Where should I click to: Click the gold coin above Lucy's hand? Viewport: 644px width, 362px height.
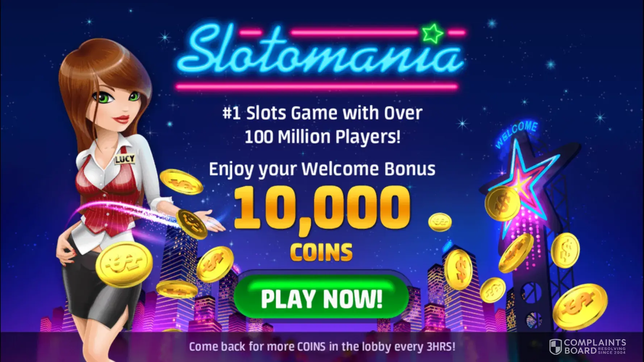click(181, 182)
